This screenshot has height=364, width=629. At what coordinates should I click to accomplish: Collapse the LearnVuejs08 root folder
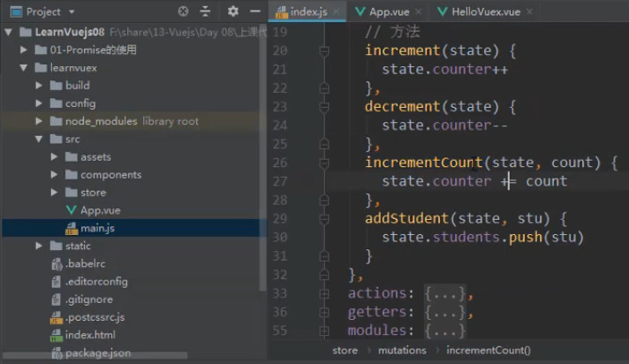[x=9, y=32]
